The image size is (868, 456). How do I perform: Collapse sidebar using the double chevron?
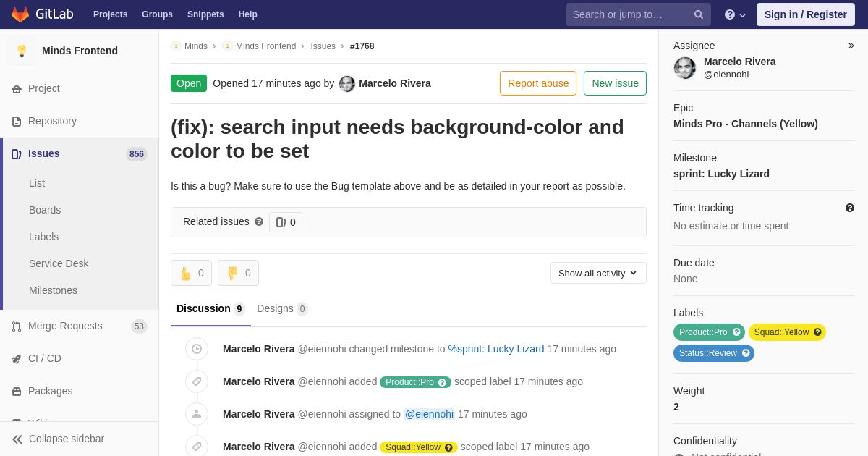pyautogui.click(x=17, y=439)
